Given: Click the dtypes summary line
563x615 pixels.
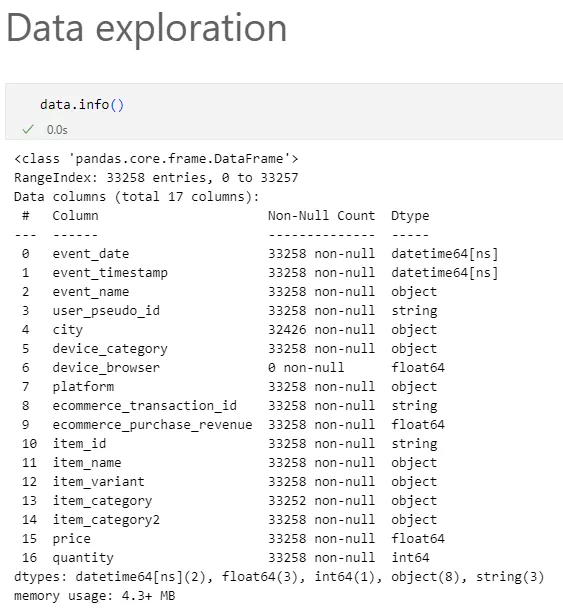Looking at the screenshot, I should pos(279,577).
